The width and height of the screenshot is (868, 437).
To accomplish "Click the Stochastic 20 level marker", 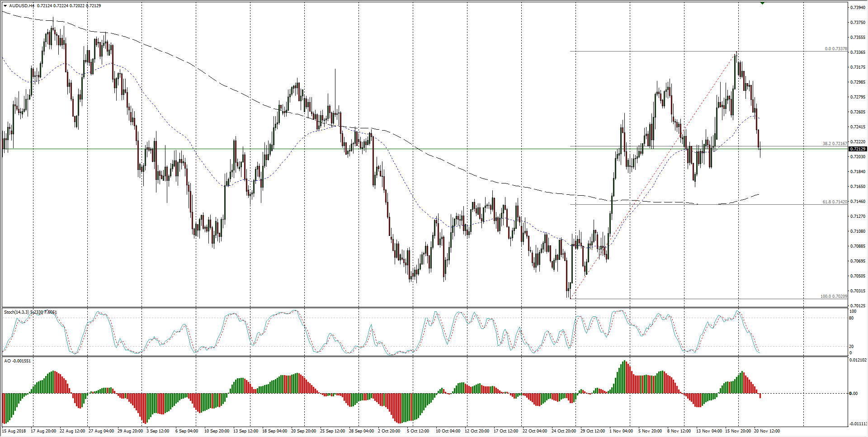I will pos(851,347).
